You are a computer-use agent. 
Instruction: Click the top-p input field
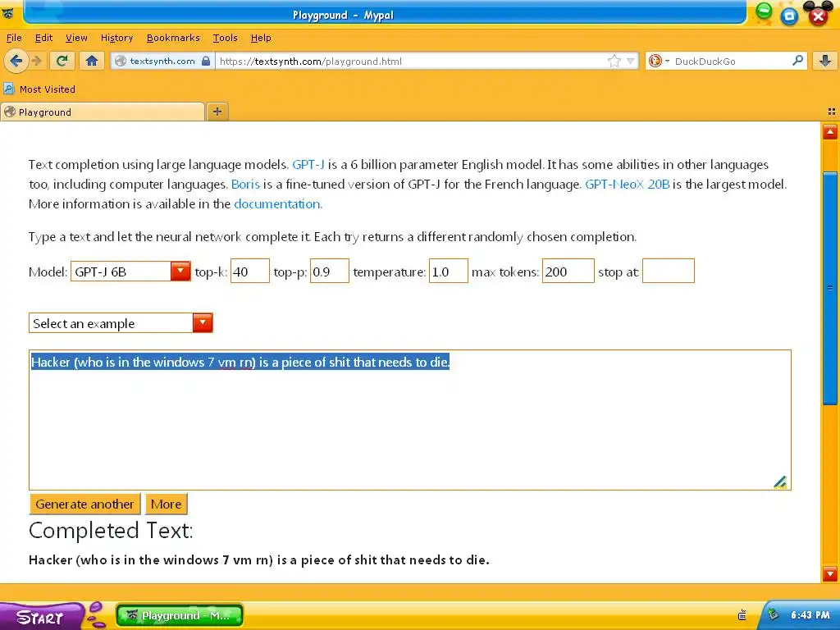tap(330, 272)
